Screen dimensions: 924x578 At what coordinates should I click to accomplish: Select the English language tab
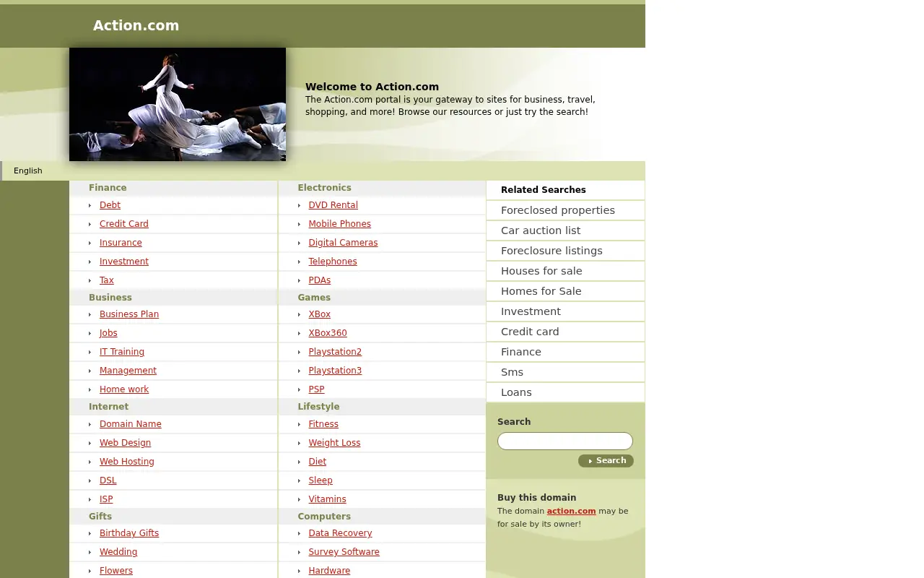(x=28, y=171)
